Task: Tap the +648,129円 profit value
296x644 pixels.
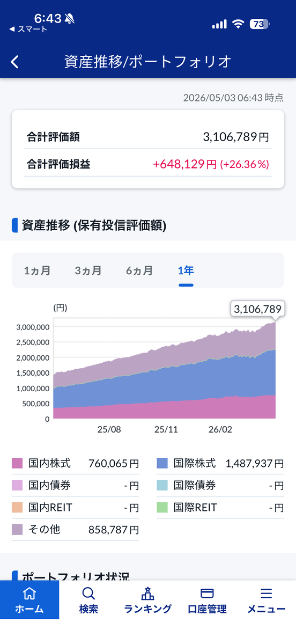Action: tap(185, 164)
